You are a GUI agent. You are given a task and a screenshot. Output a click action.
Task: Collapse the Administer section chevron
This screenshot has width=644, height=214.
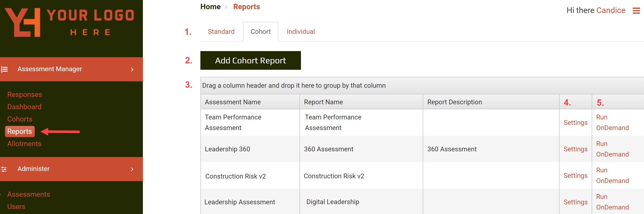(132, 169)
